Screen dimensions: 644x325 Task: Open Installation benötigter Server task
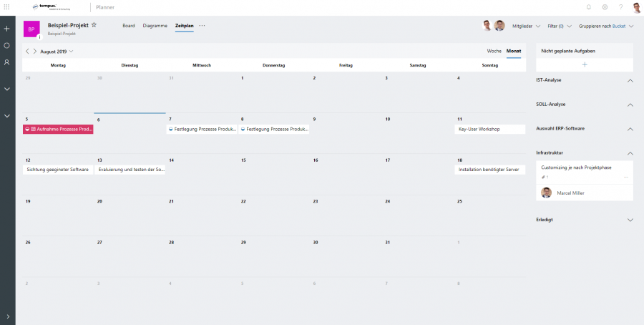pos(490,170)
